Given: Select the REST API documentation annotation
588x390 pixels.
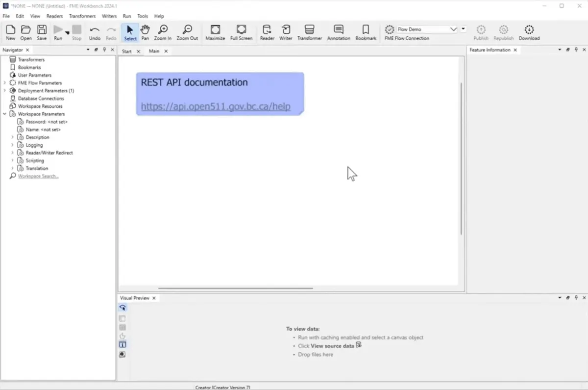Looking at the screenshot, I should pos(220,94).
